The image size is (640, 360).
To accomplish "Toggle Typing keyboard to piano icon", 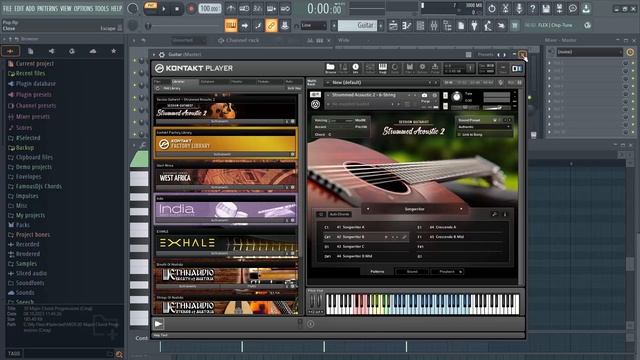I will pyautogui.click(x=231, y=26).
